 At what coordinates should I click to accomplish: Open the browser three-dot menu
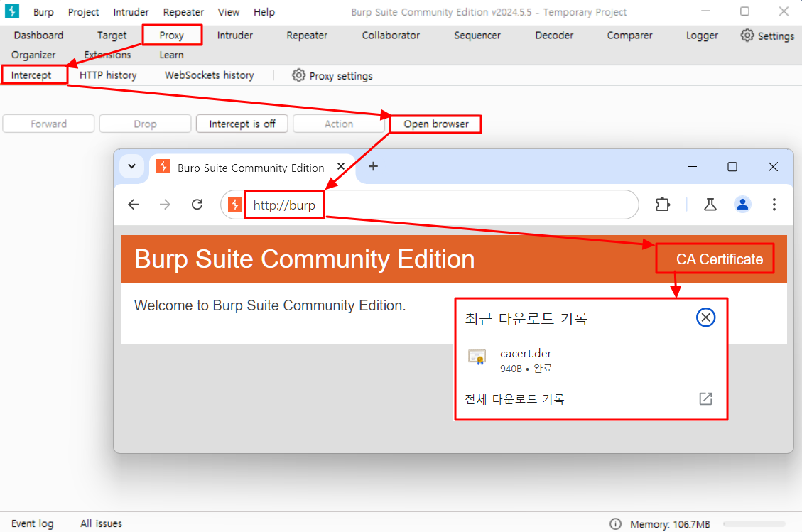coord(774,205)
